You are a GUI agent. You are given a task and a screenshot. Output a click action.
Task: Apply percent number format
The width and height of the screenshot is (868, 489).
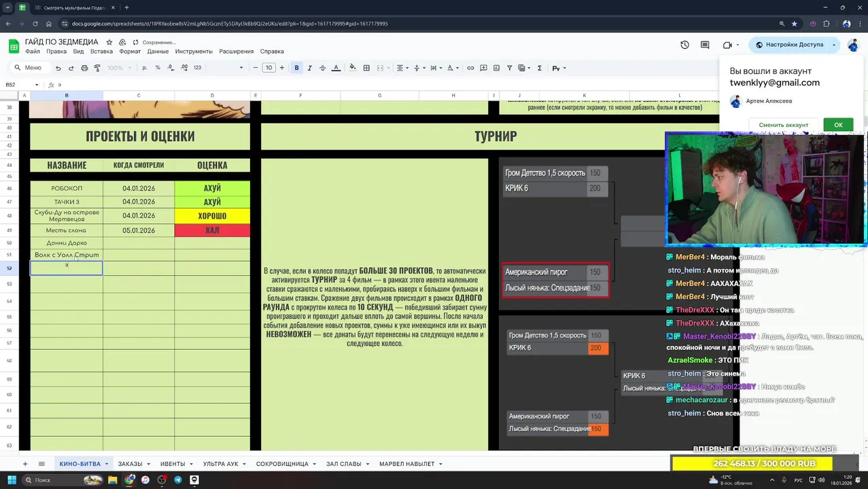coord(158,68)
